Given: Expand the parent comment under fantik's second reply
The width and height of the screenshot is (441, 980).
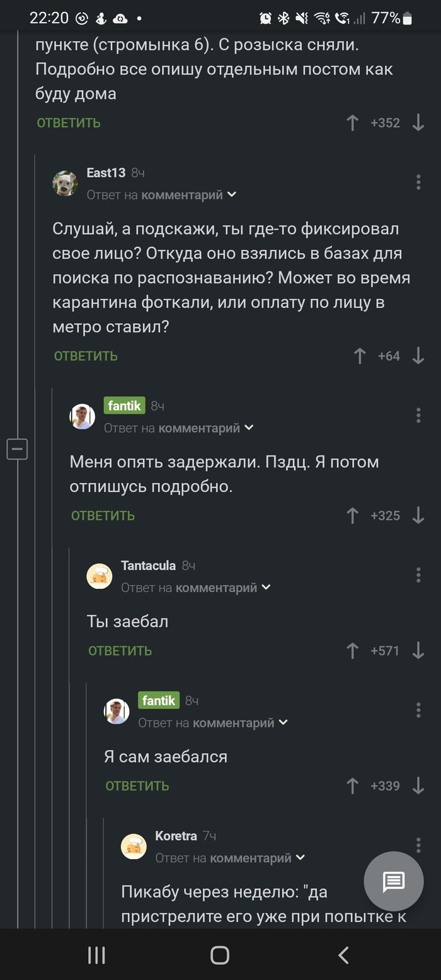Looking at the screenshot, I should tap(282, 722).
